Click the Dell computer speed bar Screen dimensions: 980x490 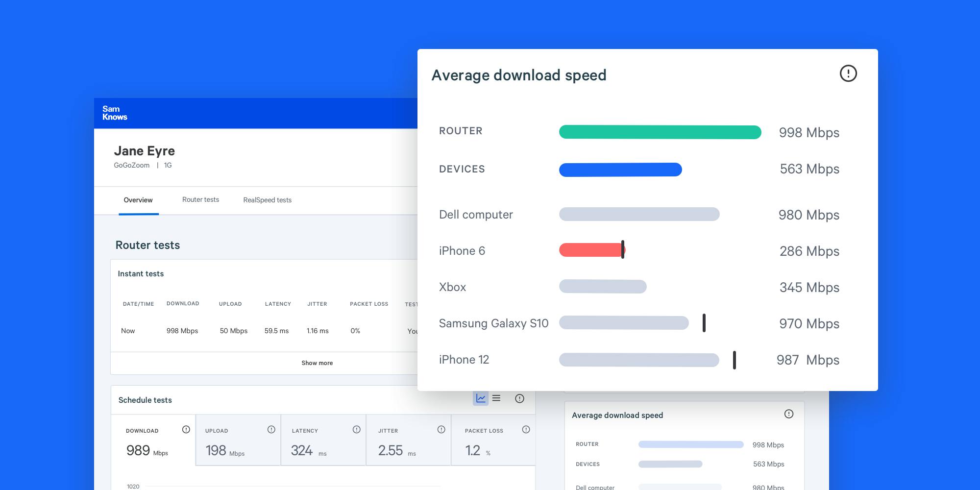pos(639,214)
